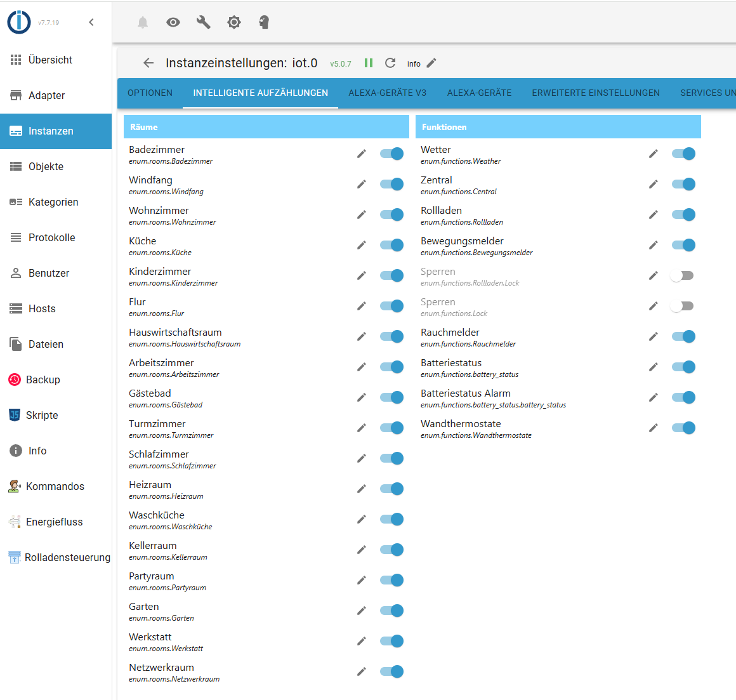Open Benutzer in the sidebar

pyautogui.click(x=56, y=274)
